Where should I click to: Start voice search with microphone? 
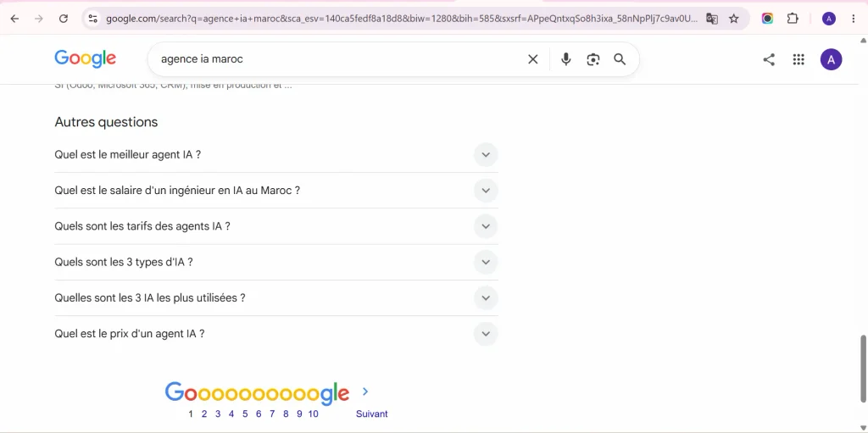565,59
